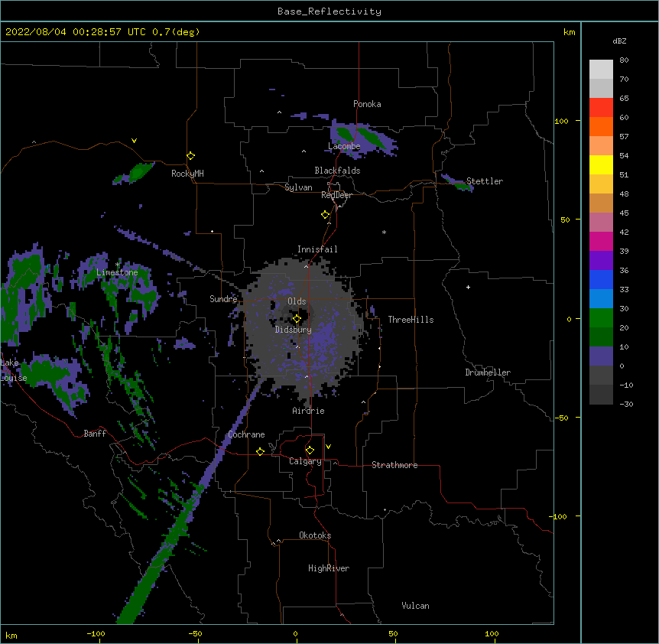Click the Base_Reflectivity title text
The width and height of the screenshot is (659, 644).
tap(329, 11)
